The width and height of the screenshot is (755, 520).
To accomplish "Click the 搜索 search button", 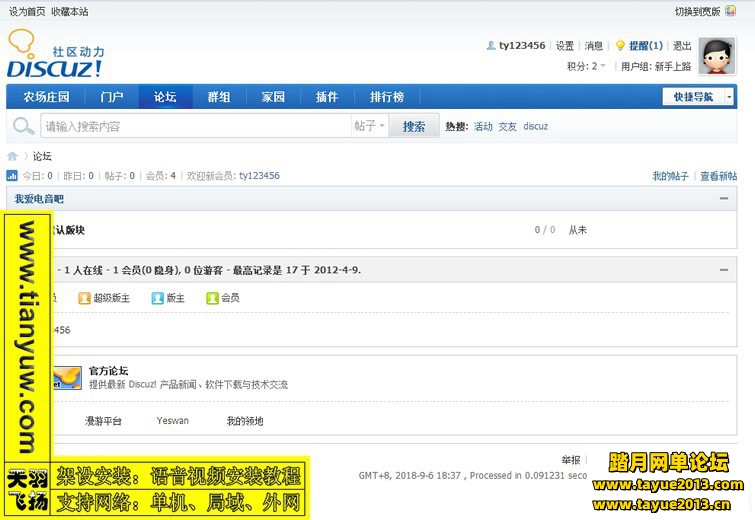I will 414,126.
